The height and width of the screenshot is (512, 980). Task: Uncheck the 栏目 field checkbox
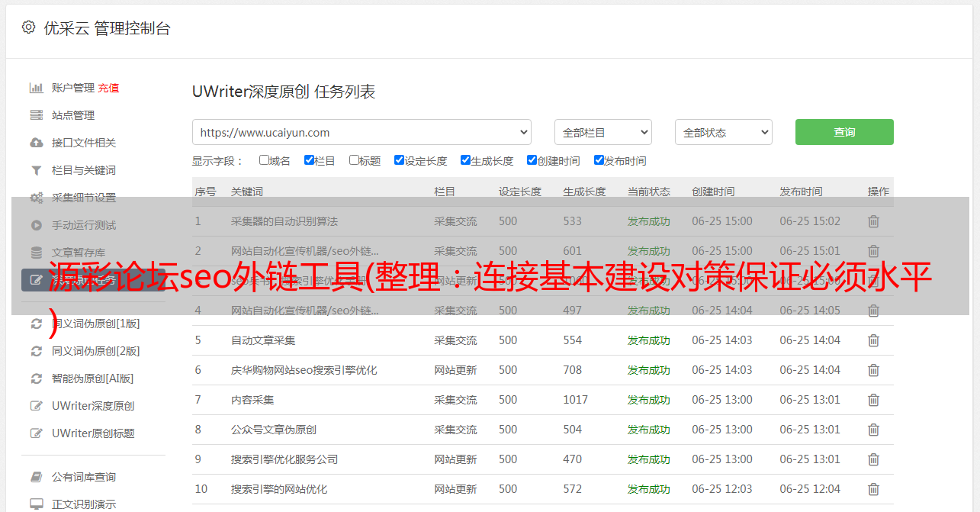click(x=309, y=160)
